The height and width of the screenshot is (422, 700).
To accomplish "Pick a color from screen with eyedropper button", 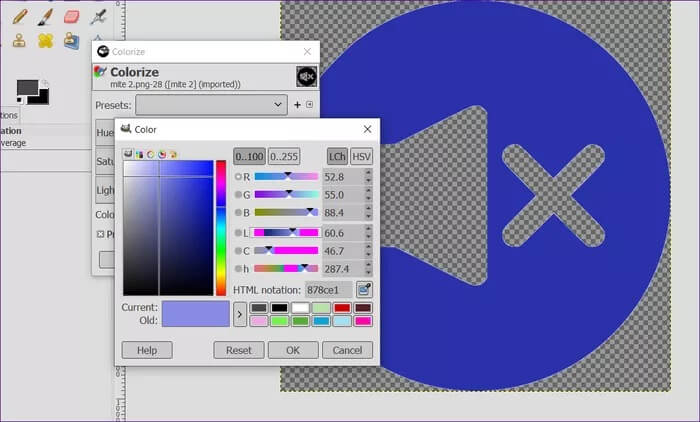I will click(x=364, y=290).
